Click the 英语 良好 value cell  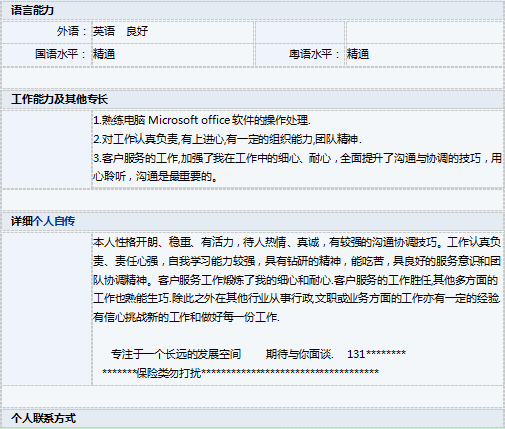tap(120, 31)
